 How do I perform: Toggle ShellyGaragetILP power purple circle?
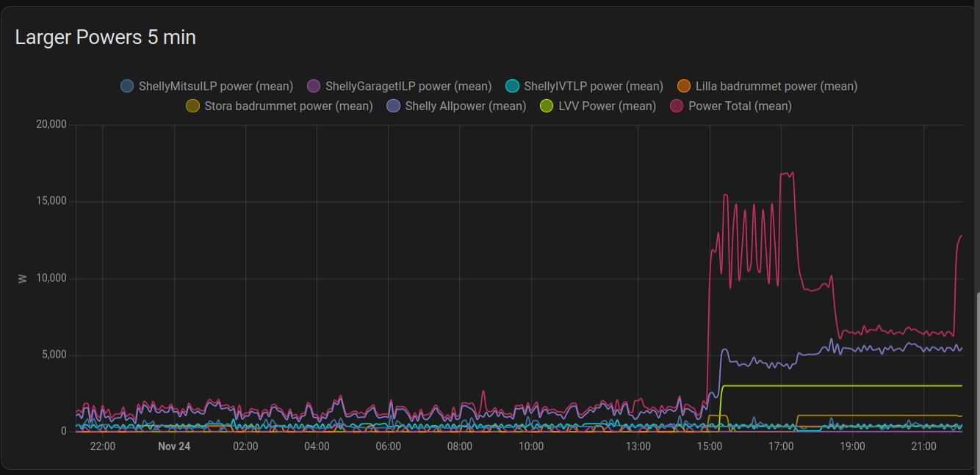tap(314, 86)
